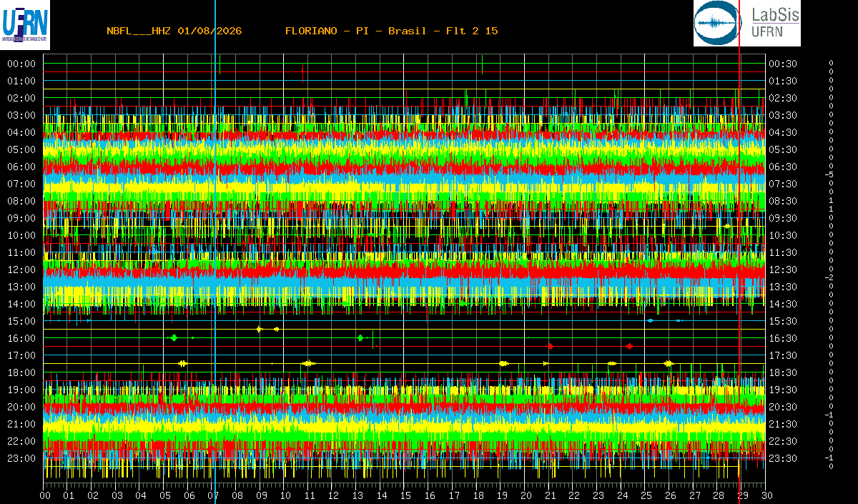This screenshot has height=504, width=858.
Task: Click the 14:30 half-hour label
Action: pos(782,304)
